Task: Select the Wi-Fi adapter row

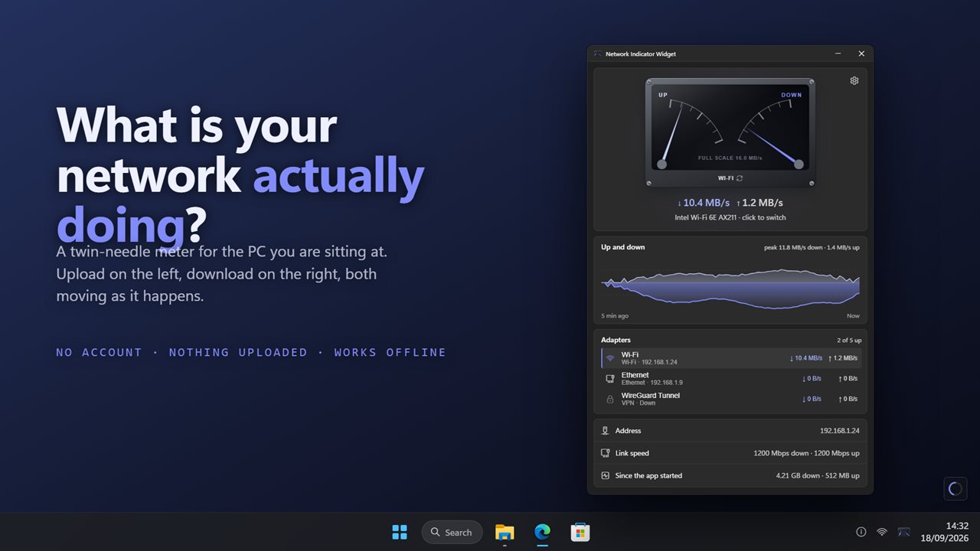Action: point(730,358)
